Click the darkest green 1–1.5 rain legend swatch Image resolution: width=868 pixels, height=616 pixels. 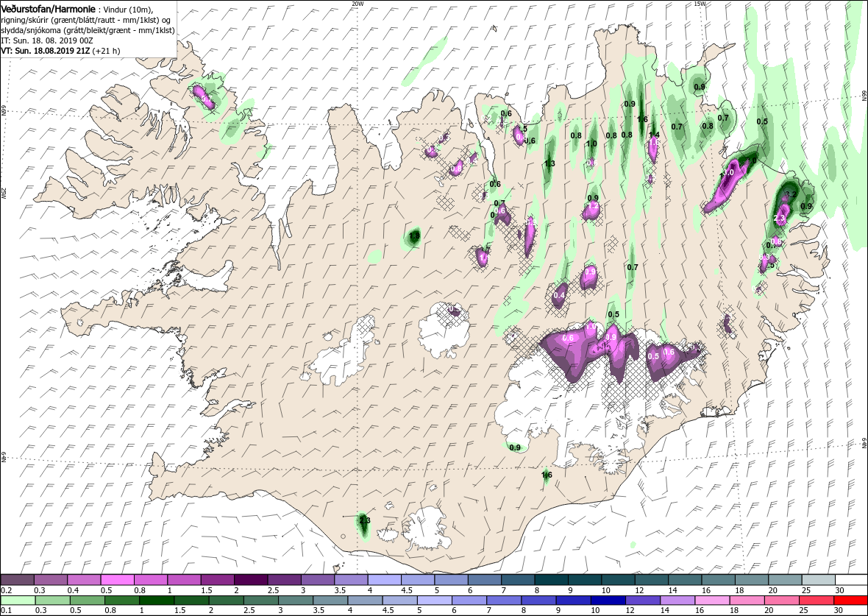pyautogui.click(x=156, y=601)
